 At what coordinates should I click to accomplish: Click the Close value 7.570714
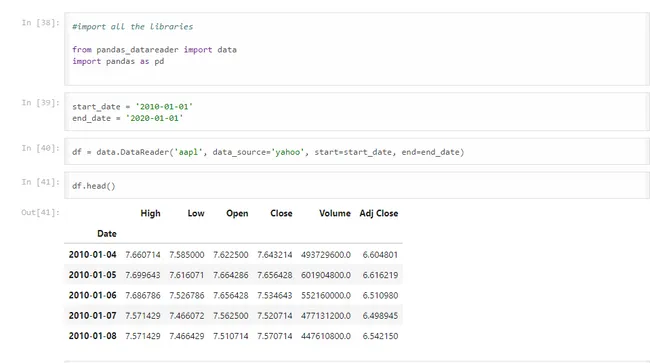click(274, 336)
